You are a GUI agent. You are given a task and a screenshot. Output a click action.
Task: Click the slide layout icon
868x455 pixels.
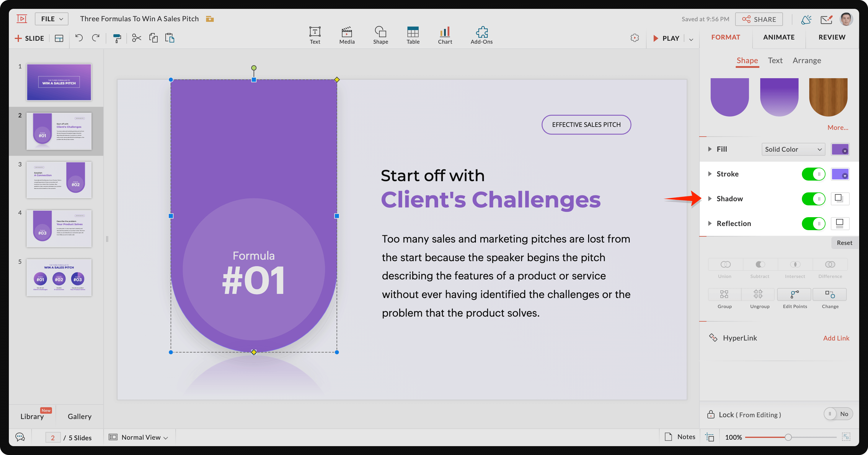pyautogui.click(x=59, y=38)
